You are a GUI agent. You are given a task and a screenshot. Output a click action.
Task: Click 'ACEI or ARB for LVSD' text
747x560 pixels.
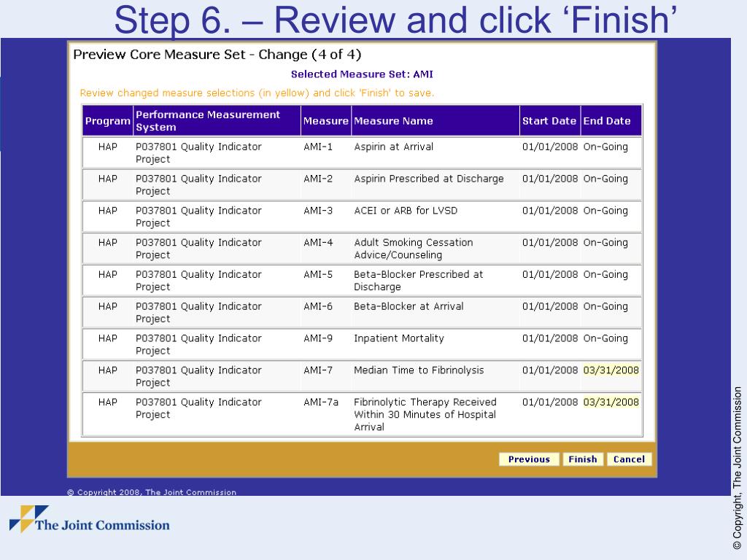(x=406, y=211)
